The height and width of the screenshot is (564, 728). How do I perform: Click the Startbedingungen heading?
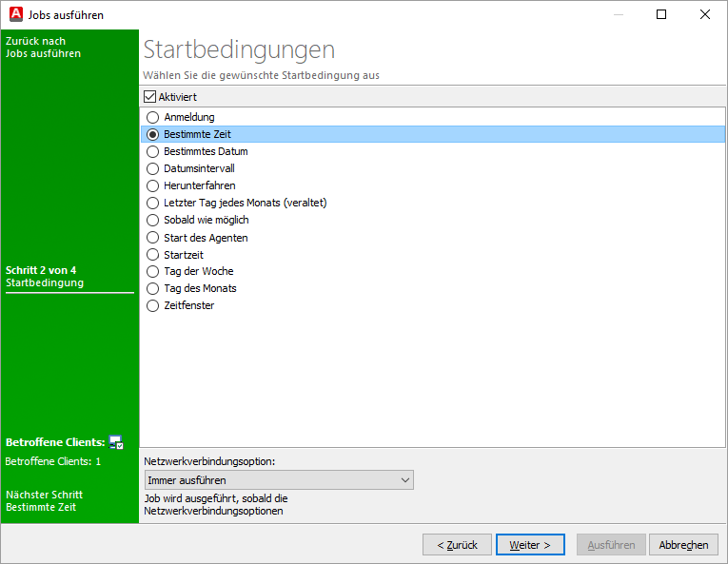pos(239,49)
